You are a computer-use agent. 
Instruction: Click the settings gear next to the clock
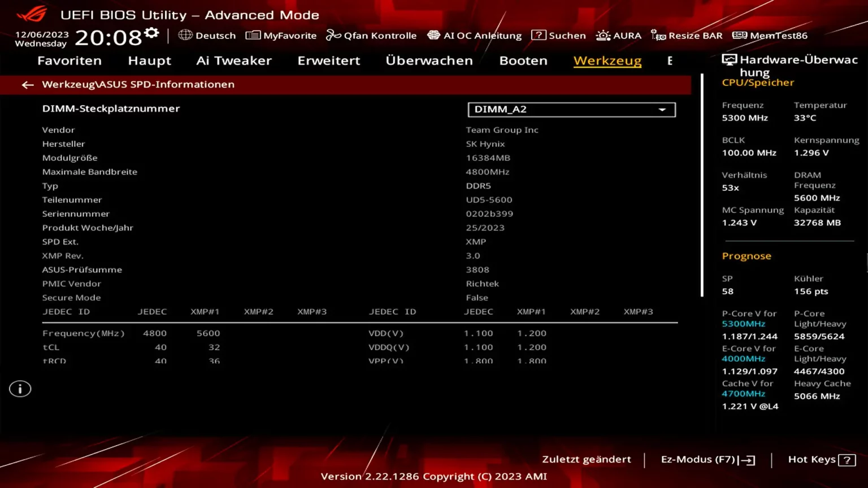[151, 33]
